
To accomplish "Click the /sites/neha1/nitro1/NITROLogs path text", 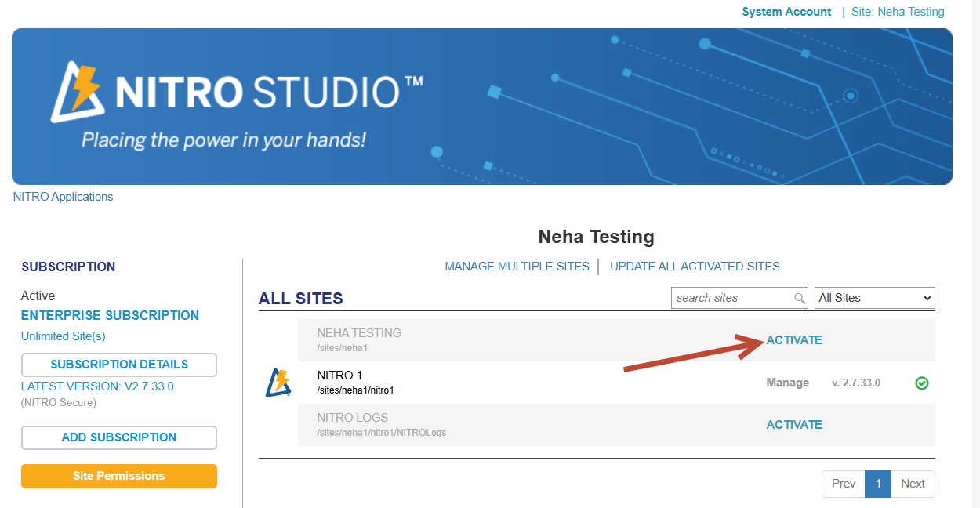I will click(382, 433).
